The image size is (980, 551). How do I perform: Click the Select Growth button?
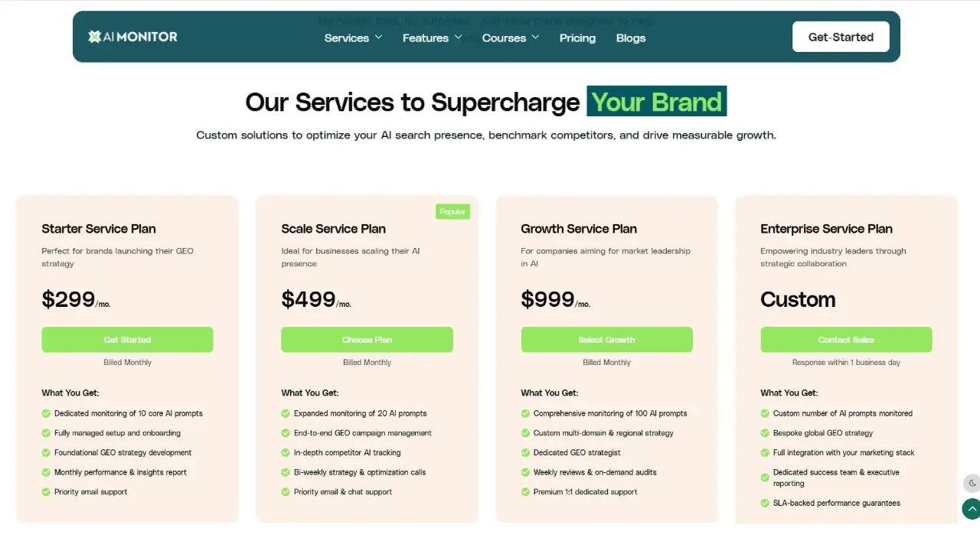(x=606, y=340)
